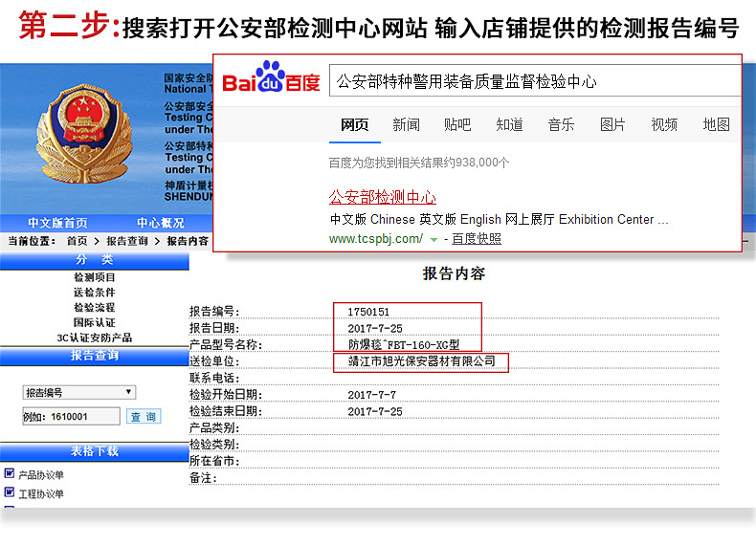756x545 pixels.
Task: Switch to the 新闻 tab
Action: (x=406, y=125)
